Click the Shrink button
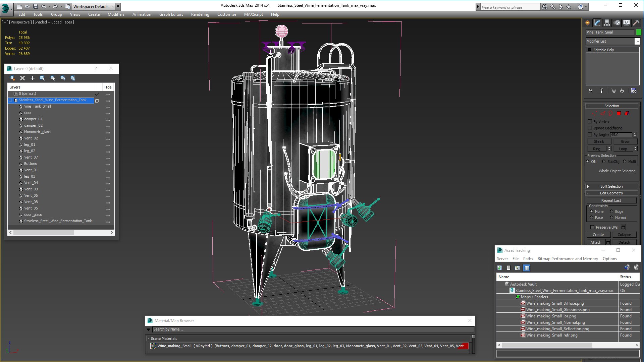 point(599,141)
